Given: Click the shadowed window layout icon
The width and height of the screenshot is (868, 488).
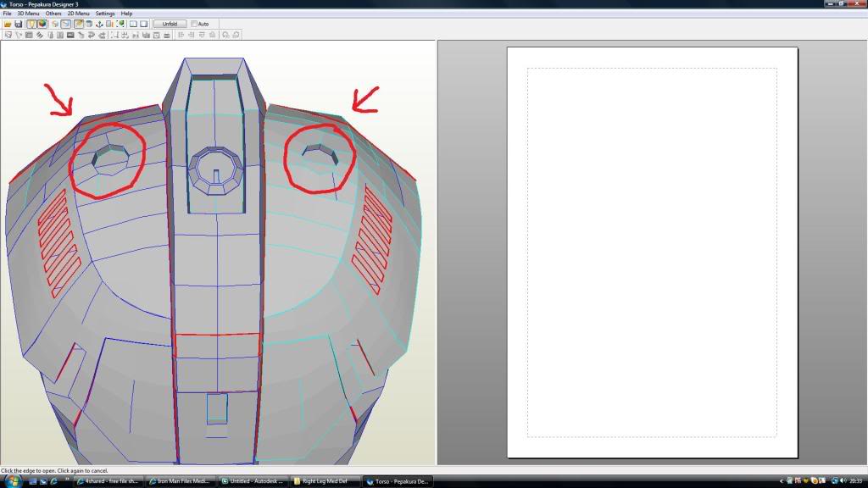Looking at the screenshot, I should coord(144,24).
